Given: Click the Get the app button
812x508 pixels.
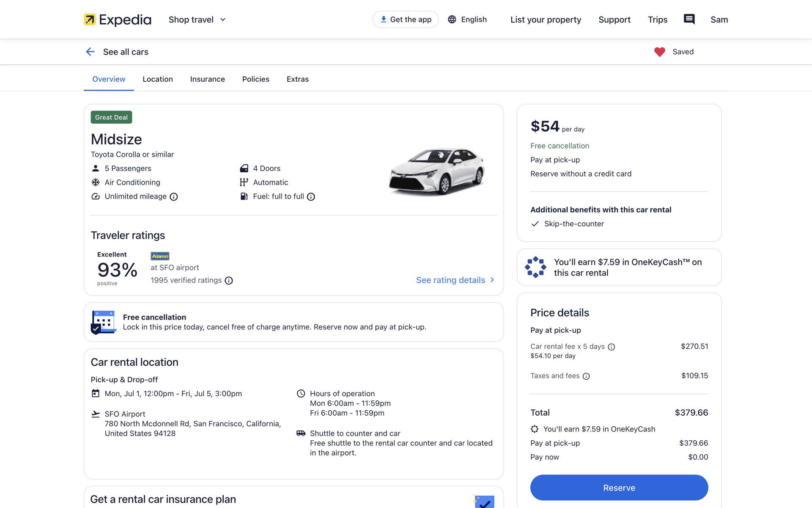Looking at the screenshot, I should [x=405, y=19].
